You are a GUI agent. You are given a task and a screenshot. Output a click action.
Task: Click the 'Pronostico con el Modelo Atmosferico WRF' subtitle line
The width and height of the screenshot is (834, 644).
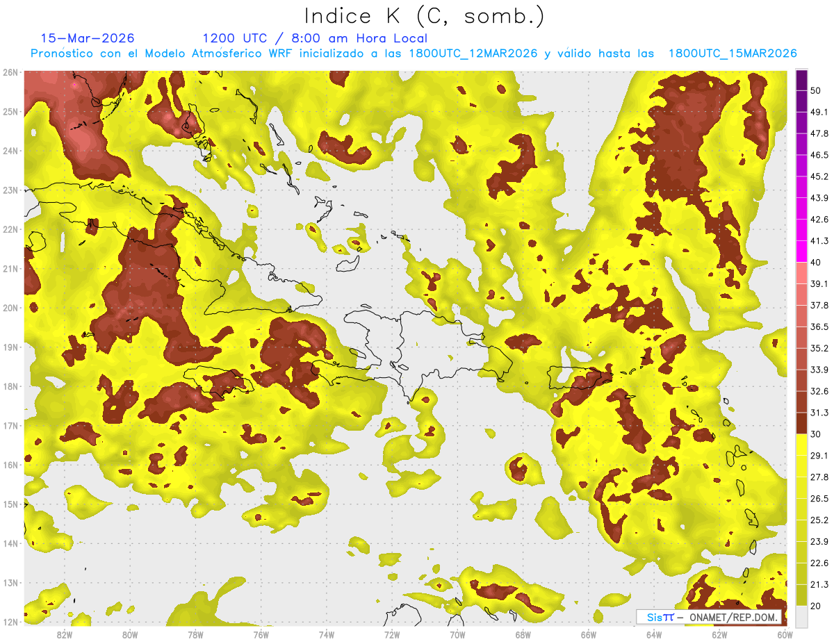click(414, 53)
